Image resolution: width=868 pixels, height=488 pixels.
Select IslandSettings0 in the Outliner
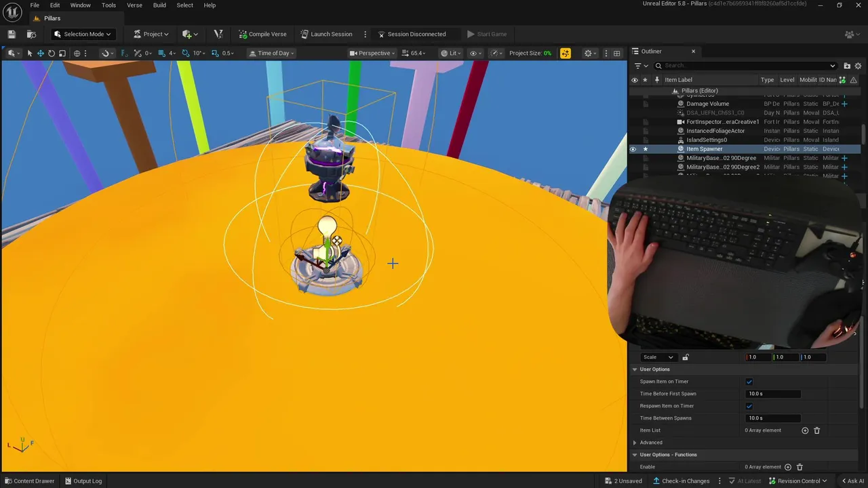(706, 140)
